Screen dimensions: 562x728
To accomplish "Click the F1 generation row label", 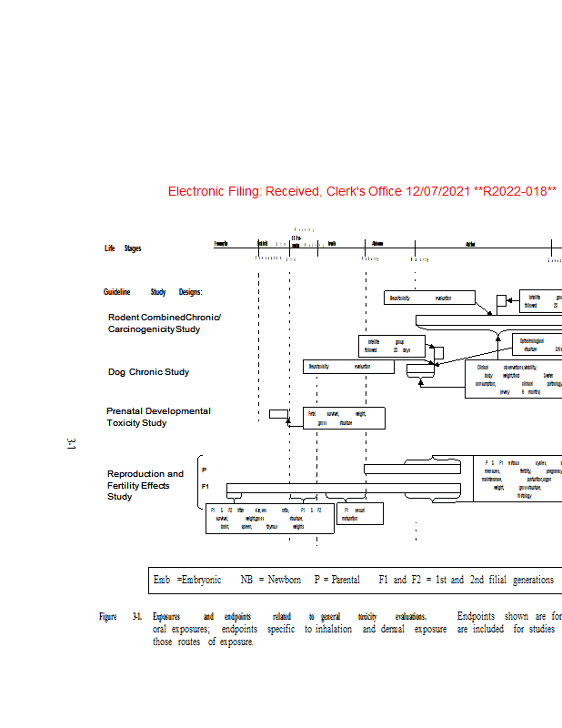I will click(206, 487).
